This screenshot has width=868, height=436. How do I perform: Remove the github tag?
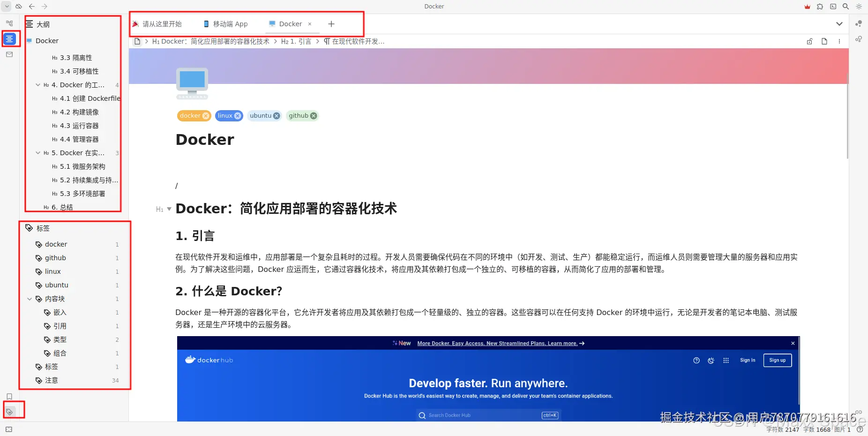314,116
